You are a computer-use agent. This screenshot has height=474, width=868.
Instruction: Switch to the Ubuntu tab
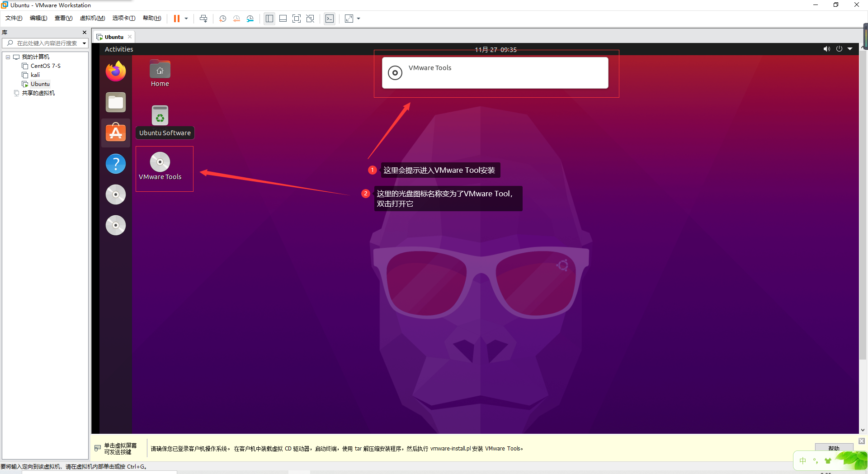click(113, 37)
